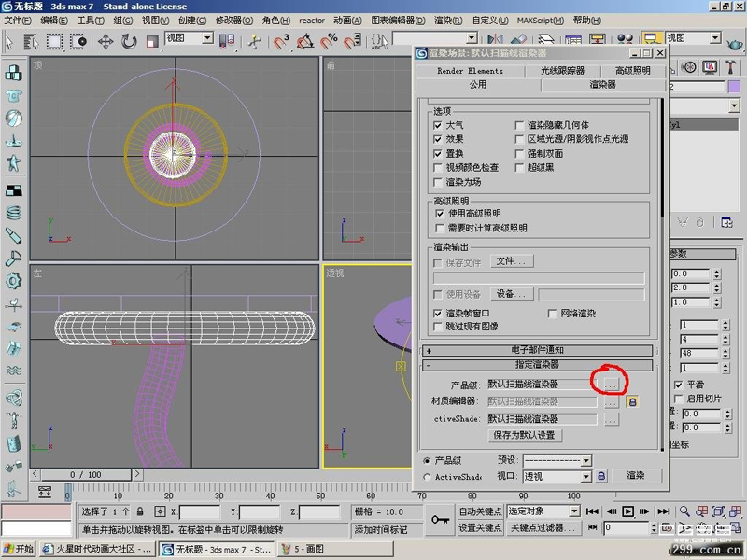Click the reactor cloth shirt icon
747x560 pixels.
(x=13, y=96)
